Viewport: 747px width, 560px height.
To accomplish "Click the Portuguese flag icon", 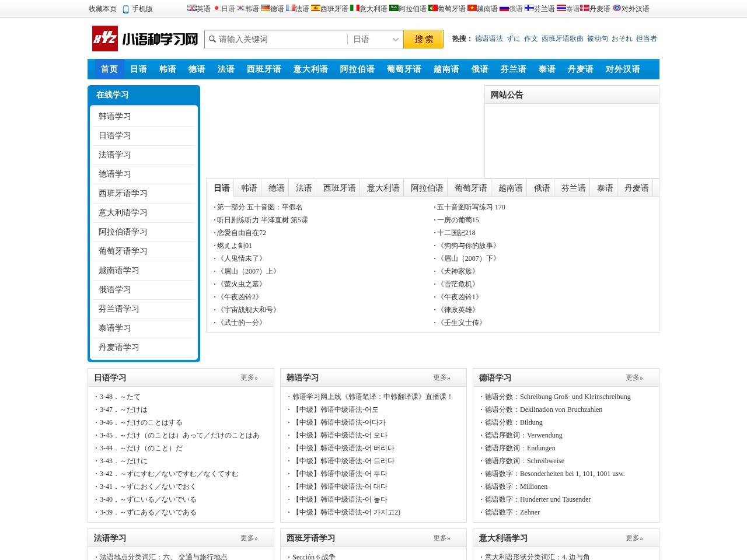I will [433, 8].
